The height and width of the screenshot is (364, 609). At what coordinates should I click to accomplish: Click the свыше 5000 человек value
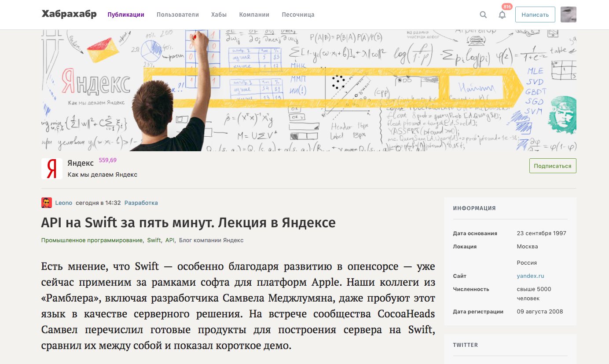point(534,294)
